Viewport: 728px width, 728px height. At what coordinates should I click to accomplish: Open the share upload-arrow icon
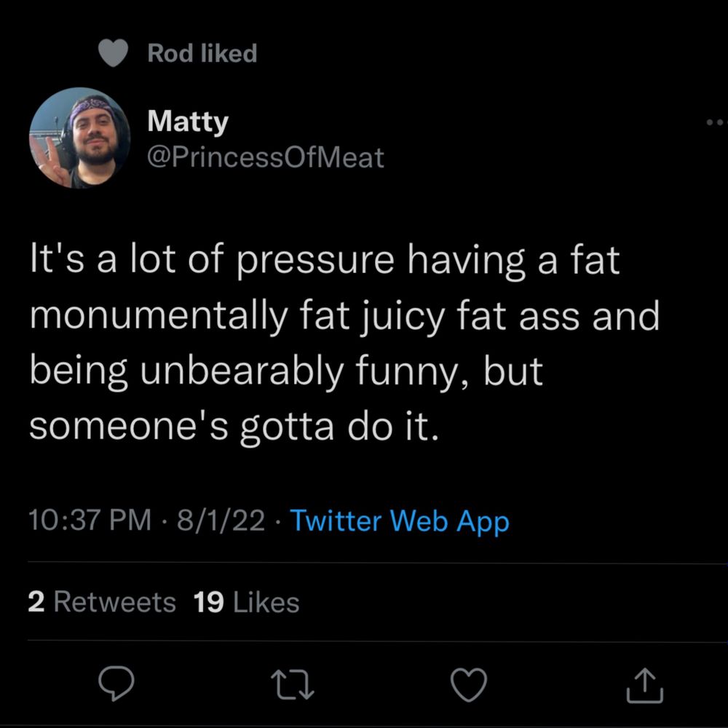point(644,685)
